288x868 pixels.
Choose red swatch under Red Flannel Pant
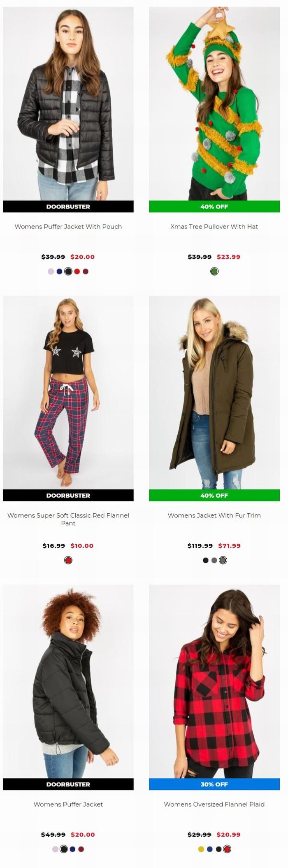coord(68,560)
